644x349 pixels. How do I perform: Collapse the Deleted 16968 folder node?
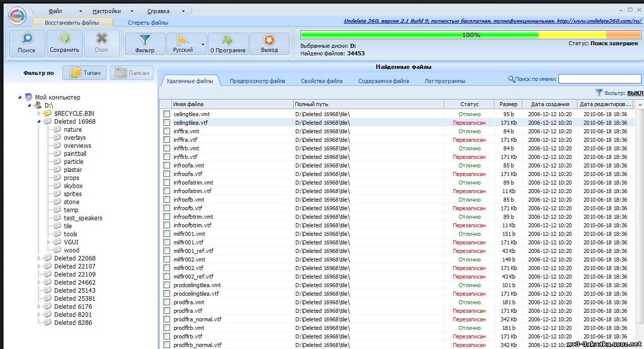(x=39, y=122)
